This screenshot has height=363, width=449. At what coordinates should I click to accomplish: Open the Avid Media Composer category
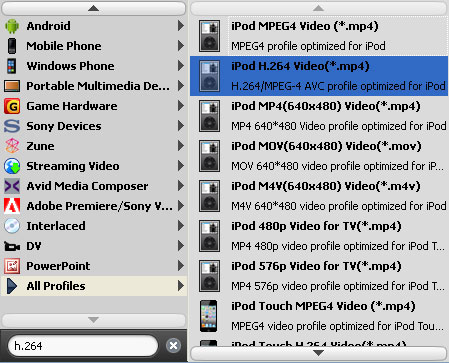tap(94, 186)
